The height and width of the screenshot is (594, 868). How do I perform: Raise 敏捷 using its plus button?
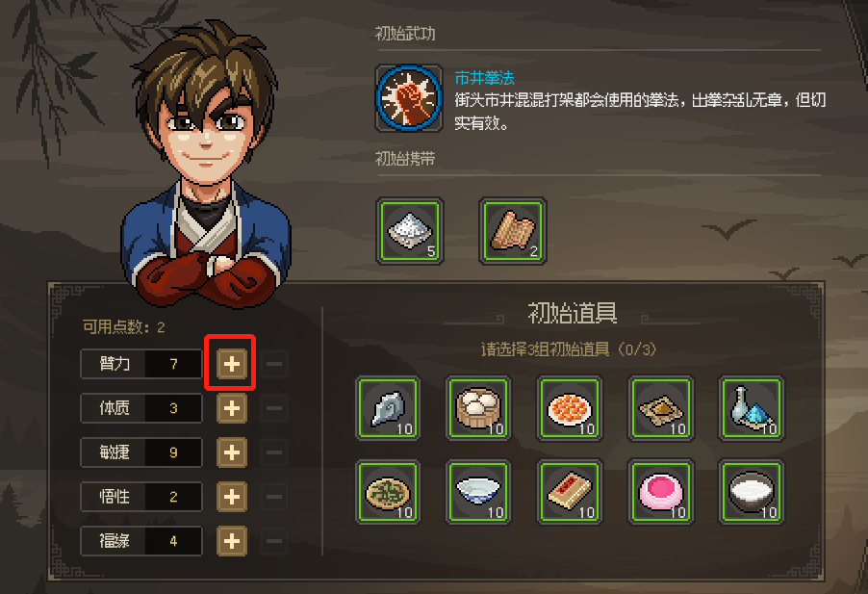(x=231, y=452)
